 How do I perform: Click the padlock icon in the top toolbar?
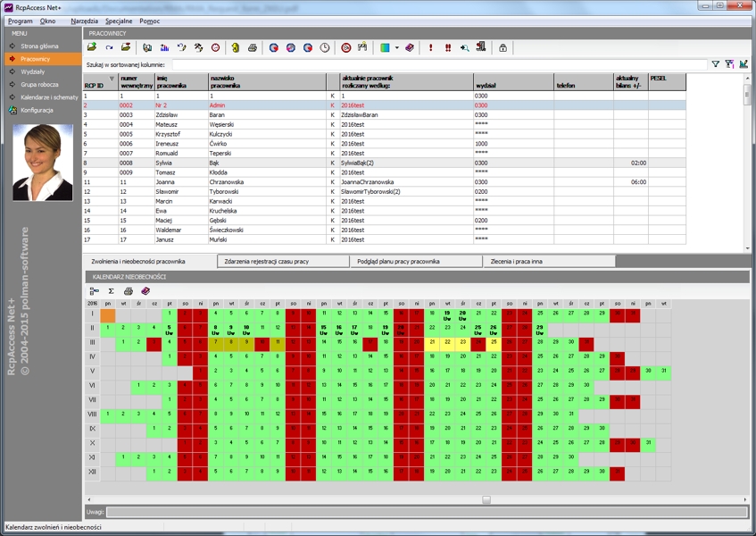[503, 47]
